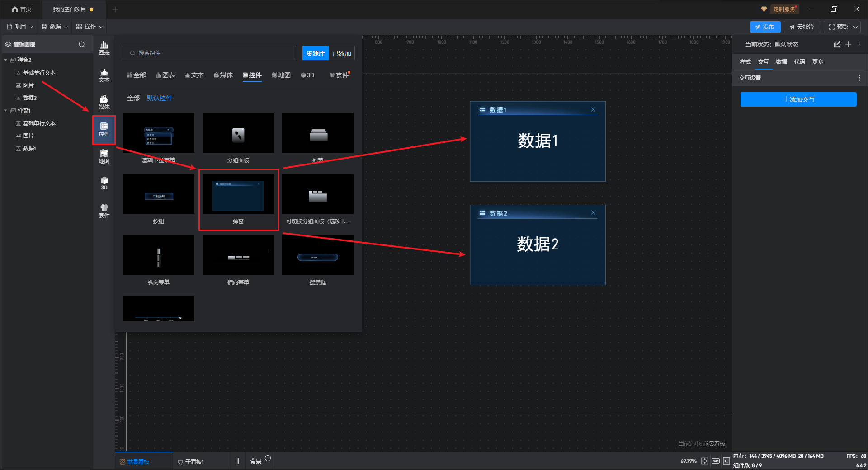
Task: Expand the 预览 preview dropdown arrow
Action: coord(855,27)
